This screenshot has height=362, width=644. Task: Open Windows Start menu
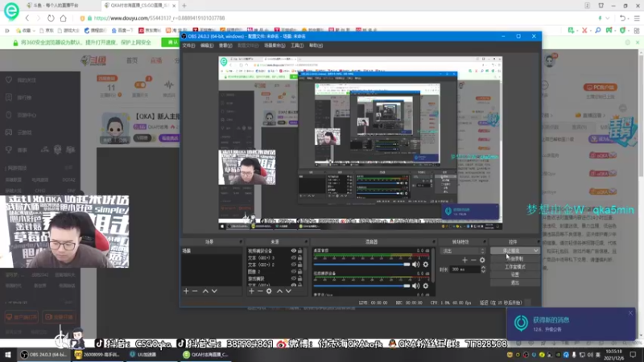click(x=8, y=355)
